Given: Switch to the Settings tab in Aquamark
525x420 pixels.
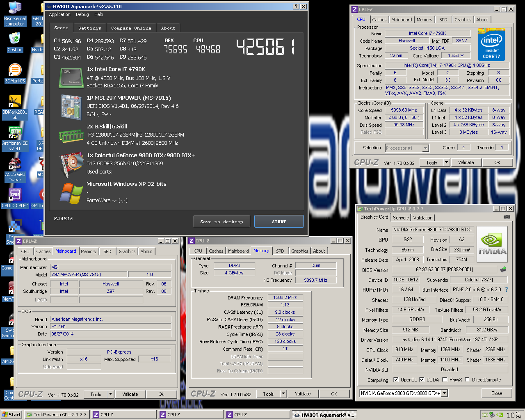Looking at the screenshot, I should (x=89, y=28).
